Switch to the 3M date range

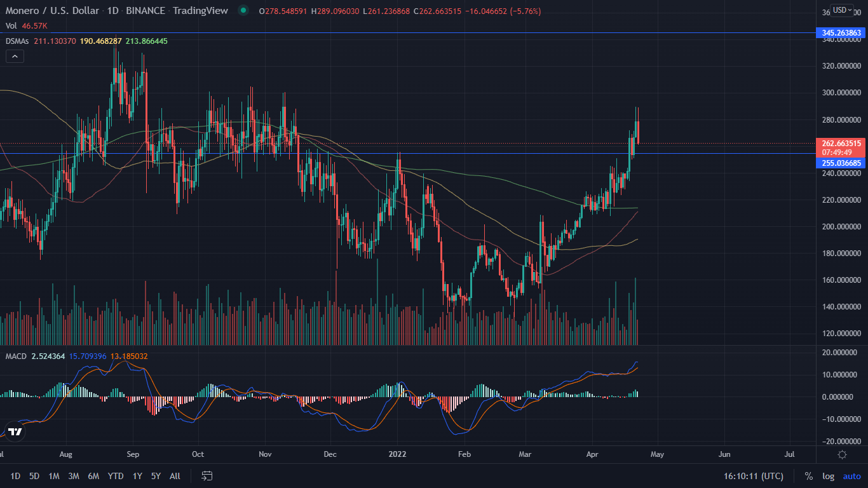click(74, 476)
